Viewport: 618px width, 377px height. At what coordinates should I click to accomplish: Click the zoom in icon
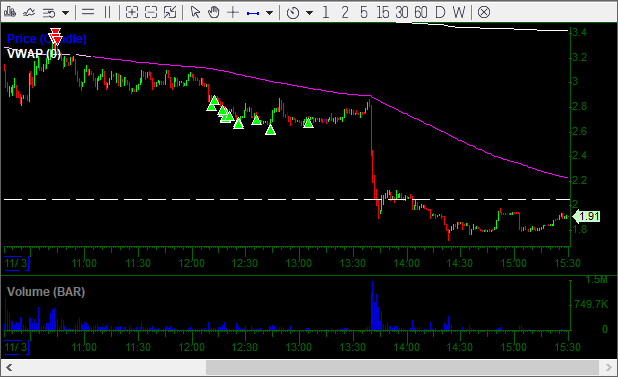tap(132, 13)
